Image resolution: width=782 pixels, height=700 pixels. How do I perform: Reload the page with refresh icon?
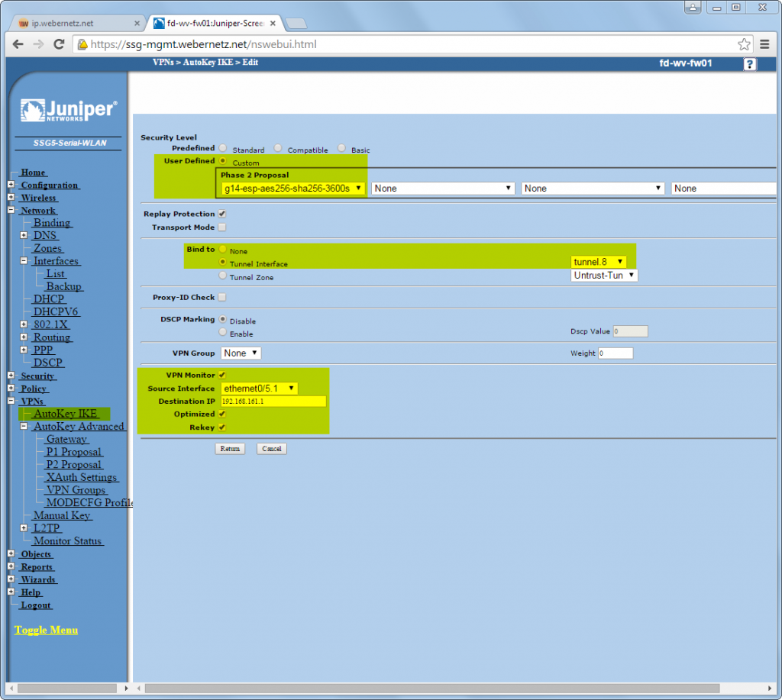pyautogui.click(x=59, y=44)
